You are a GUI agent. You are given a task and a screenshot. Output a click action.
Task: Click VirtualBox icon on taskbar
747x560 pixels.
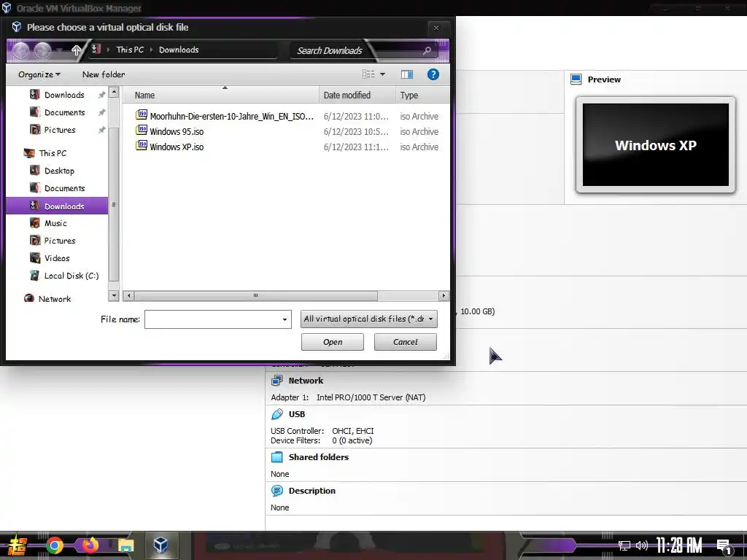tap(160, 545)
